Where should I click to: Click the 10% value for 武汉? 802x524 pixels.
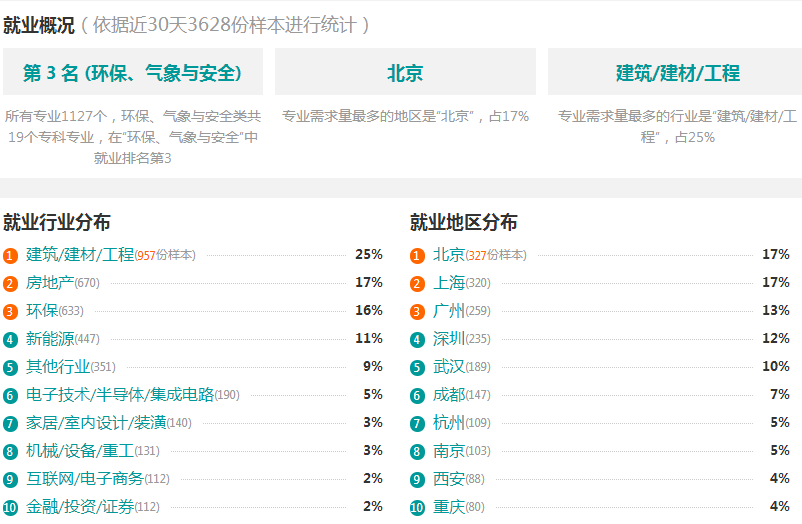pos(776,366)
